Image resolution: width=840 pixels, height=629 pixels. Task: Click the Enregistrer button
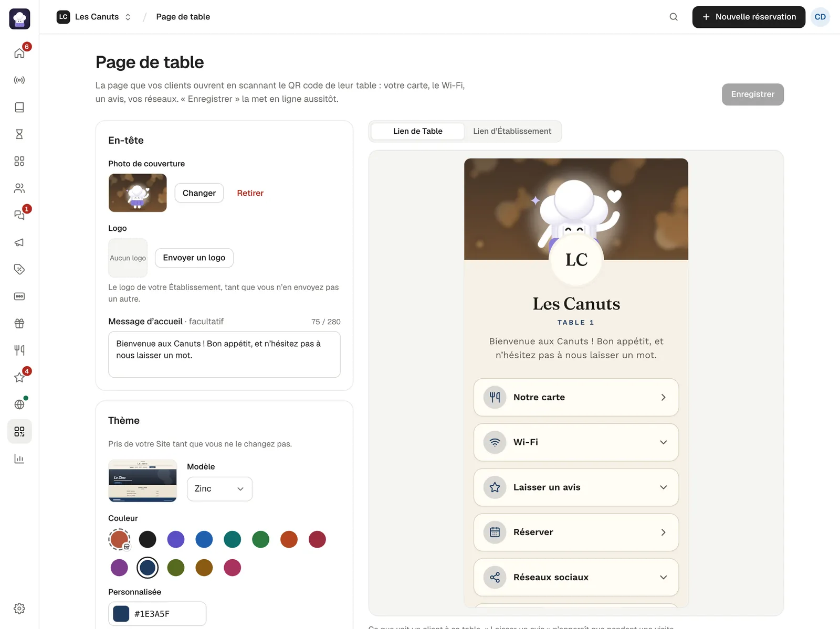752,94
